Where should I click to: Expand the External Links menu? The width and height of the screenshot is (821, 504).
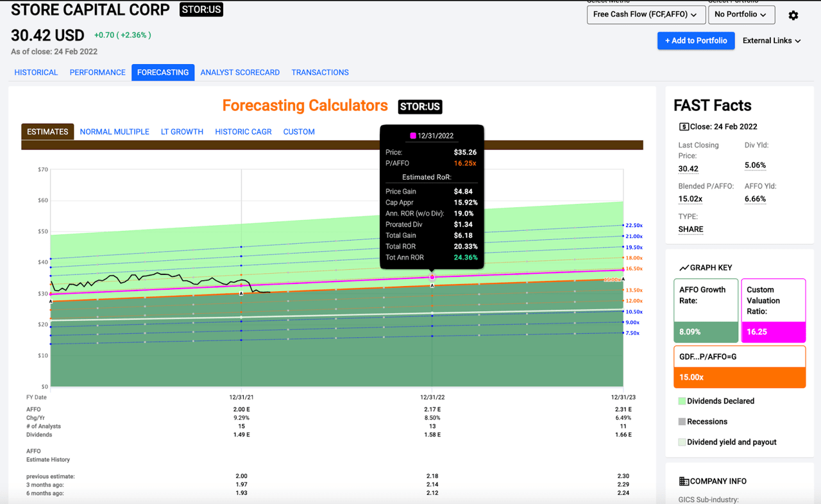point(772,40)
